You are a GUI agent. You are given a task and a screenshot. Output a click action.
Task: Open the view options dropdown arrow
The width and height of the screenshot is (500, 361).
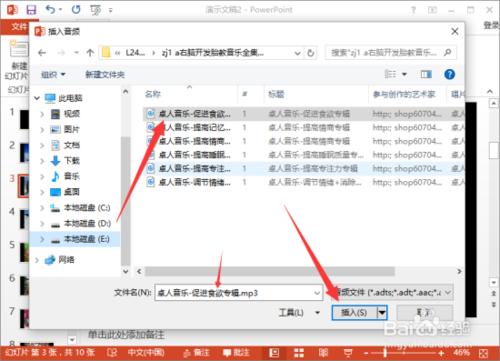tap(404, 74)
